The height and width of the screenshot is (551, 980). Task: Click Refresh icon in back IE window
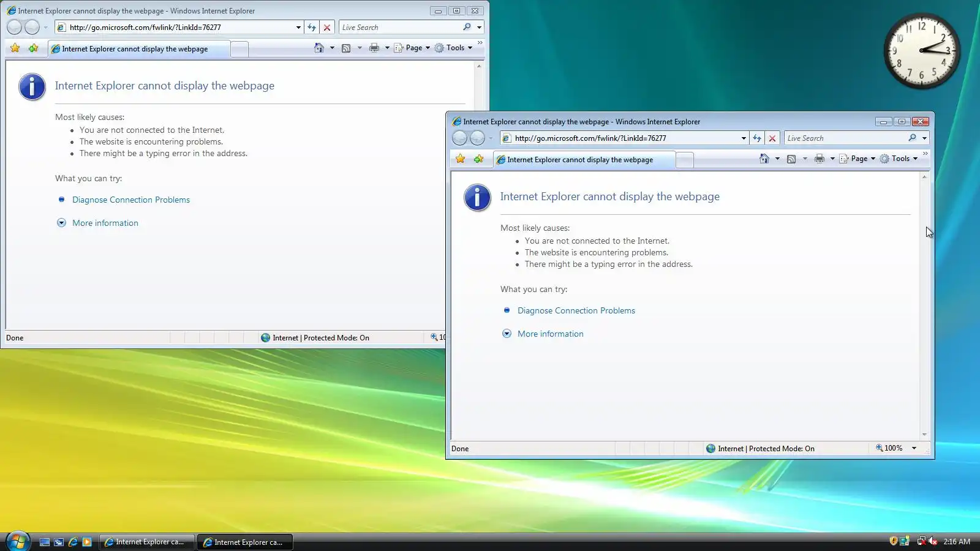[x=312, y=28]
